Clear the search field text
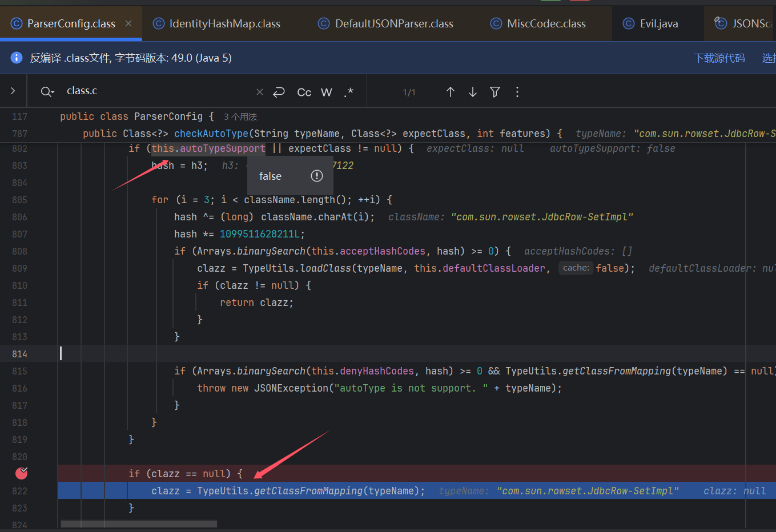 click(x=260, y=92)
